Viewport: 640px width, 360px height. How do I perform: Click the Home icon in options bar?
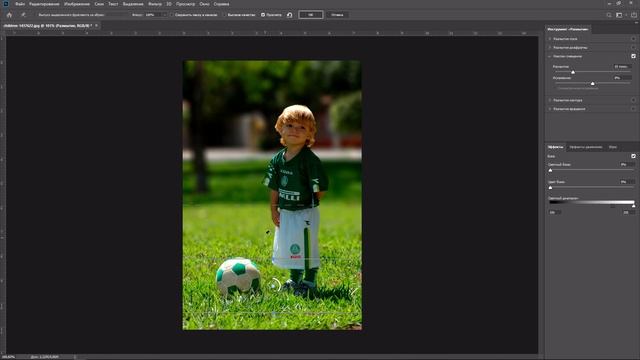(9, 15)
